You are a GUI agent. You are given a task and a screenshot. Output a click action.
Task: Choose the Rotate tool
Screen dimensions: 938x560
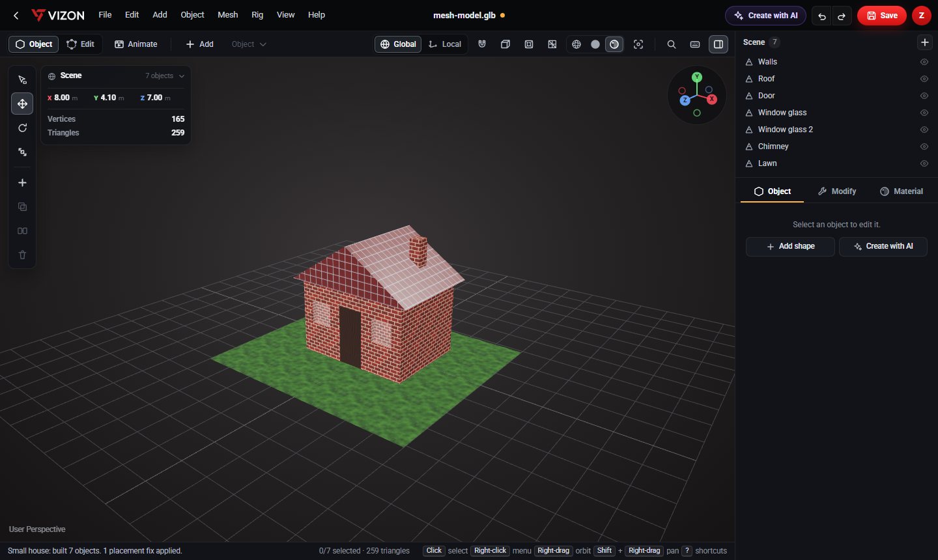pyautogui.click(x=22, y=128)
